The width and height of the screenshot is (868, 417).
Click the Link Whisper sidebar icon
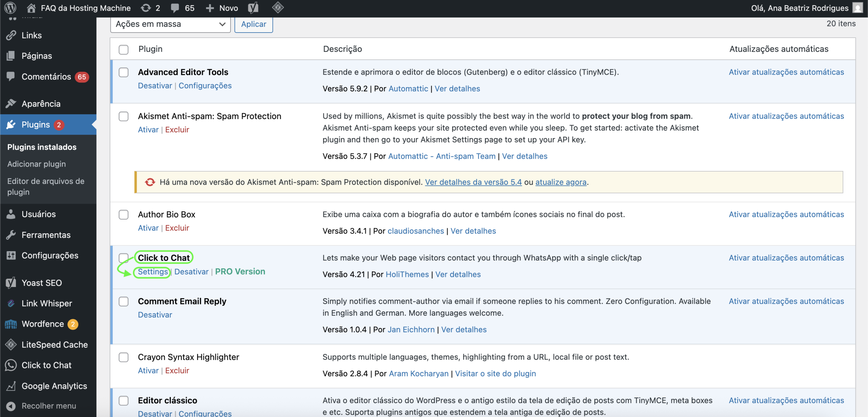(x=11, y=303)
